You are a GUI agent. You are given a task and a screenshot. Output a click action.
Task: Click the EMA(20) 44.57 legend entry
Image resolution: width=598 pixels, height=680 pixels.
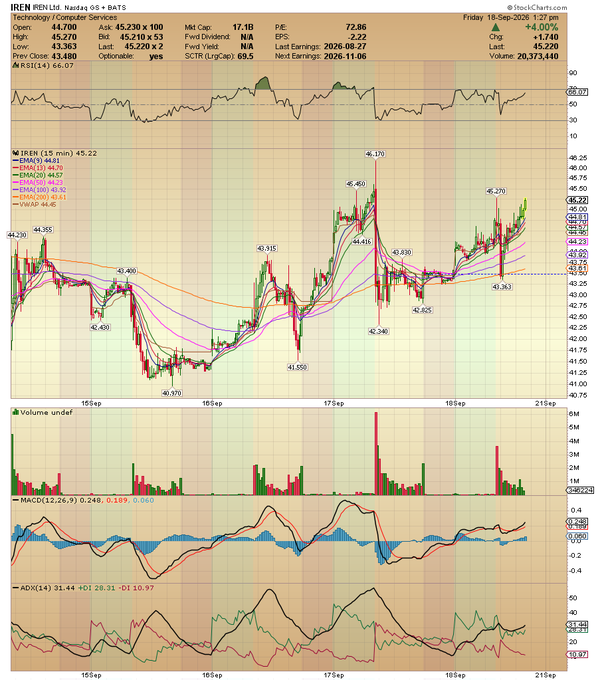coord(41,175)
